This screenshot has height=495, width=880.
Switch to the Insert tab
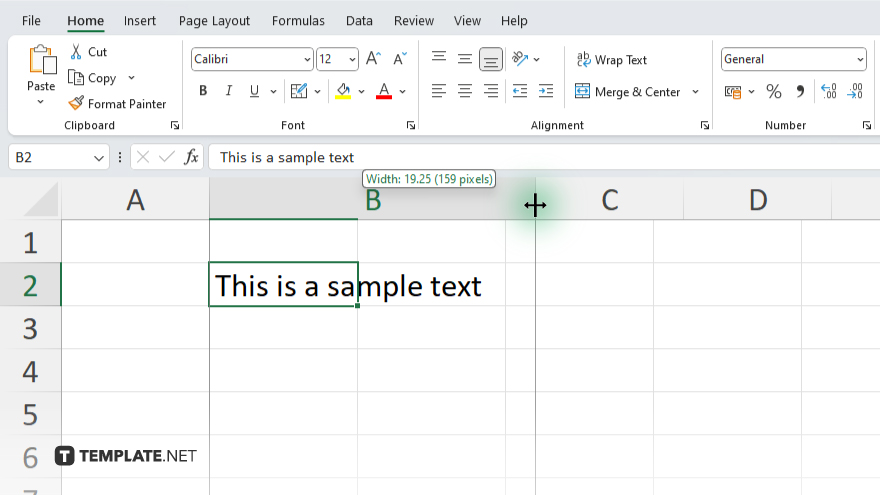click(x=140, y=21)
